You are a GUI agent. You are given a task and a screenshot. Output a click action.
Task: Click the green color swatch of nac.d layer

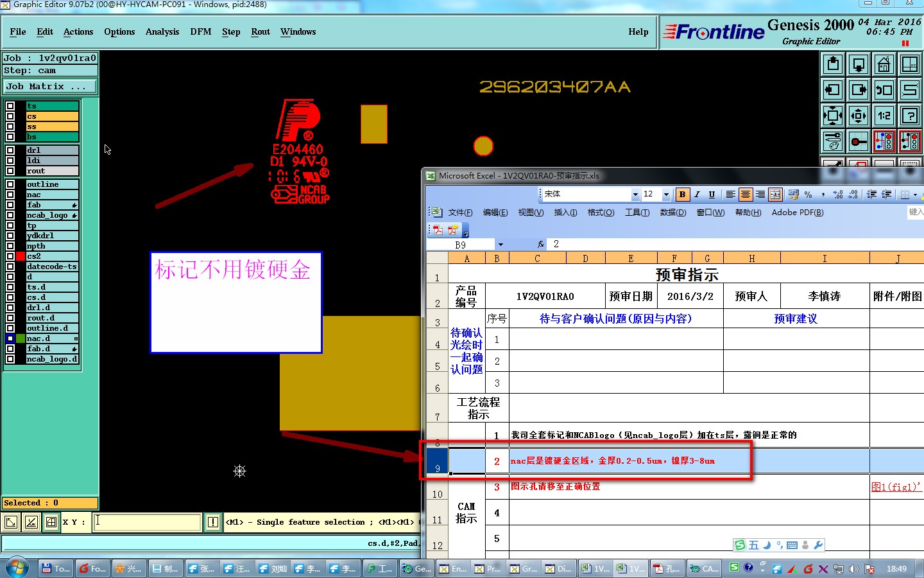tap(21, 338)
